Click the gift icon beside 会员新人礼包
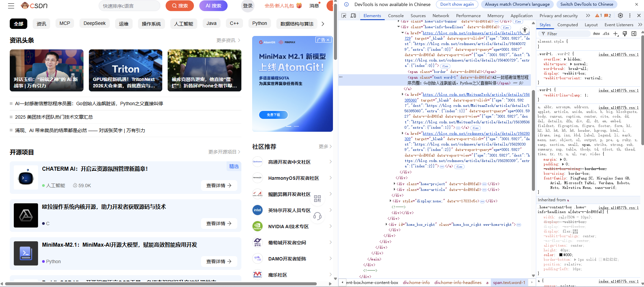This screenshot has height=287, width=644. [x=299, y=6]
